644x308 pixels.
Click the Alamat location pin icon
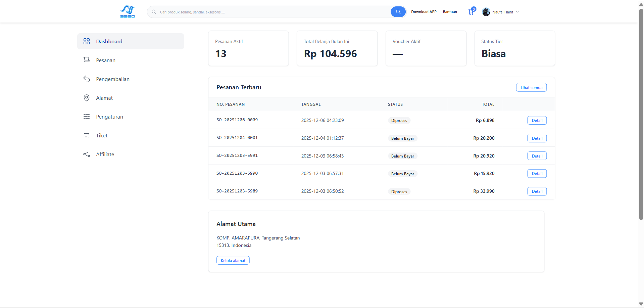(87, 98)
